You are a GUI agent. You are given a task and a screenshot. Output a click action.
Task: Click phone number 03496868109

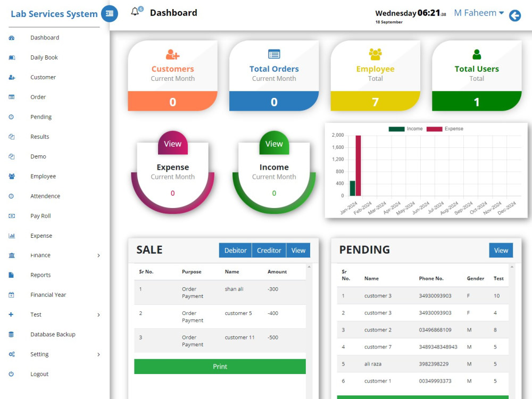(435, 330)
